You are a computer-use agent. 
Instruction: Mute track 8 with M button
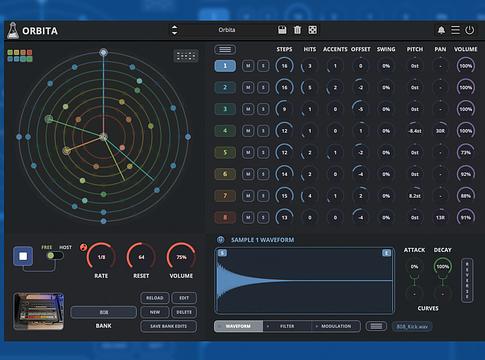(x=248, y=217)
